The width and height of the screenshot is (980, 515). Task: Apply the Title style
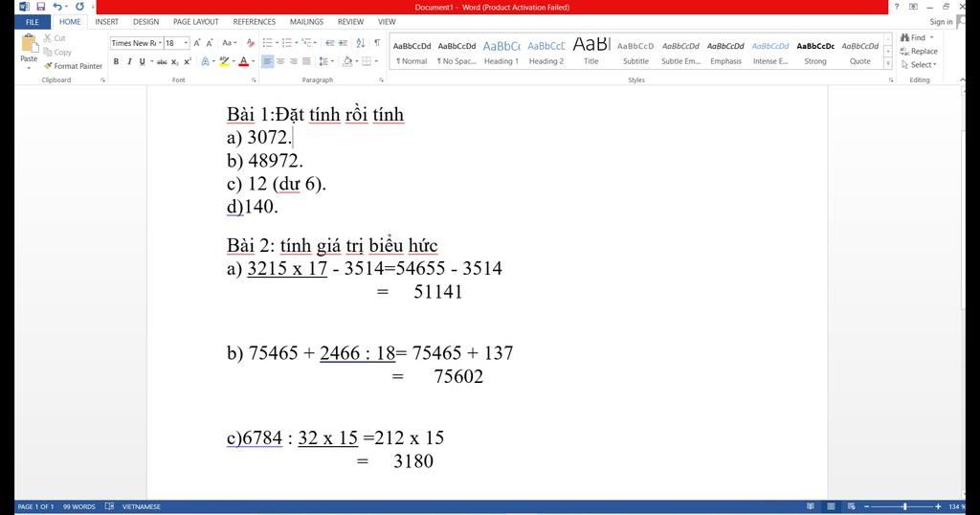tap(591, 53)
